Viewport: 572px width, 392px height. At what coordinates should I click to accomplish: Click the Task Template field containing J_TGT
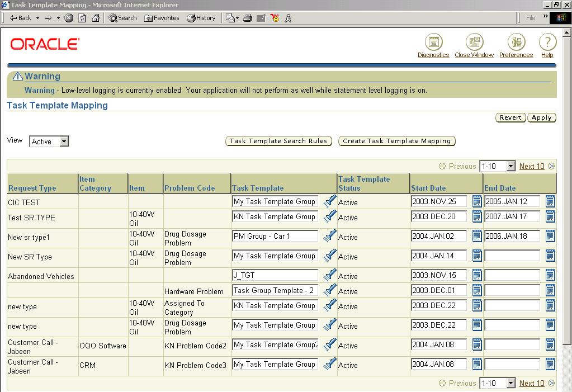(x=275, y=275)
